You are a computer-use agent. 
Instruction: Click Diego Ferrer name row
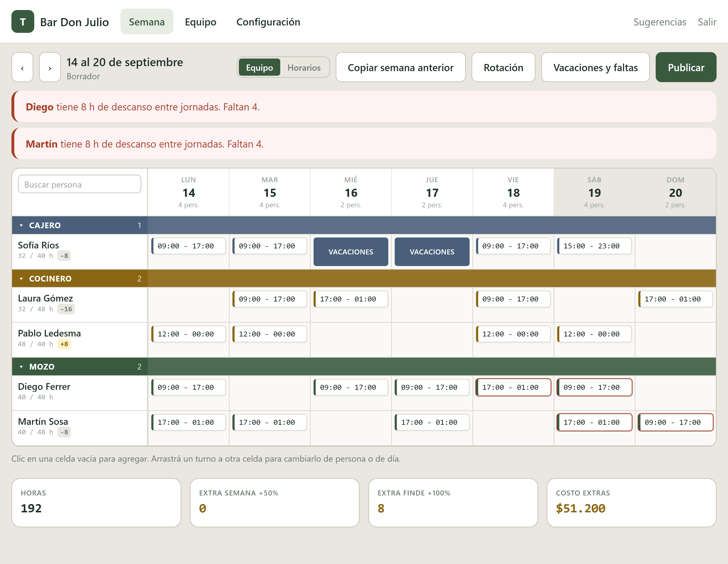[x=80, y=393]
